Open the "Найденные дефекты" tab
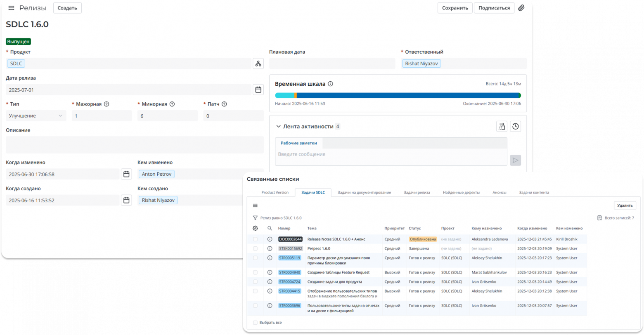The image size is (644, 335). (x=461, y=192)
